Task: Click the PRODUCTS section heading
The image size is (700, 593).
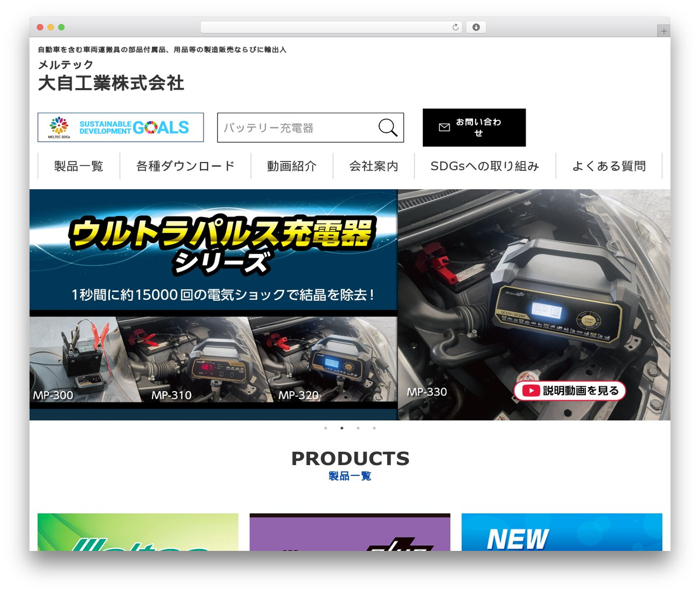Action: click(x=350, y=458)
